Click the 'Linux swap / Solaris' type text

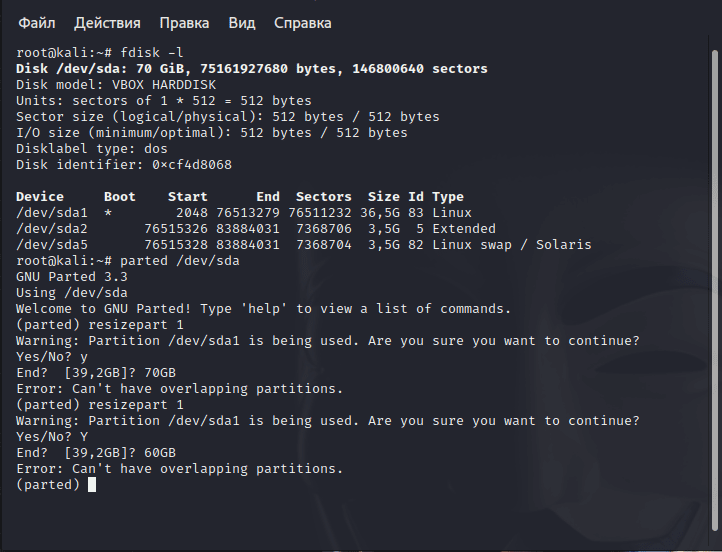pos(512,244)
